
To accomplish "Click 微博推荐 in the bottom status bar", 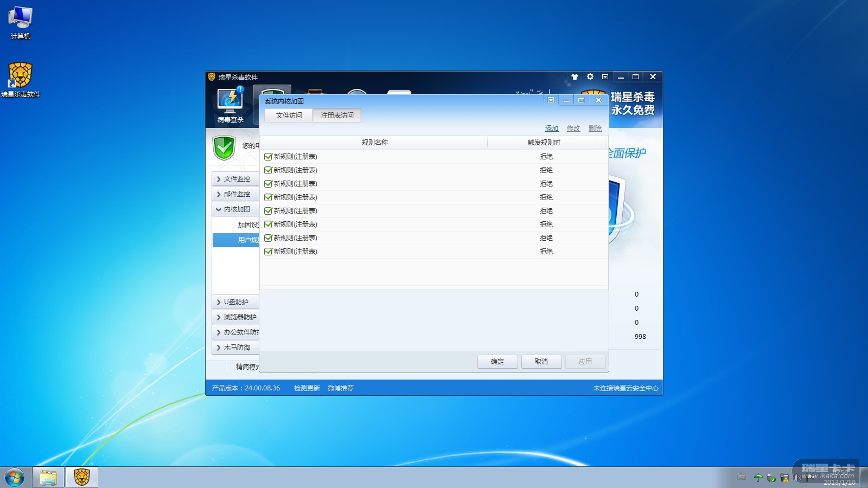I will click(341, 388).
